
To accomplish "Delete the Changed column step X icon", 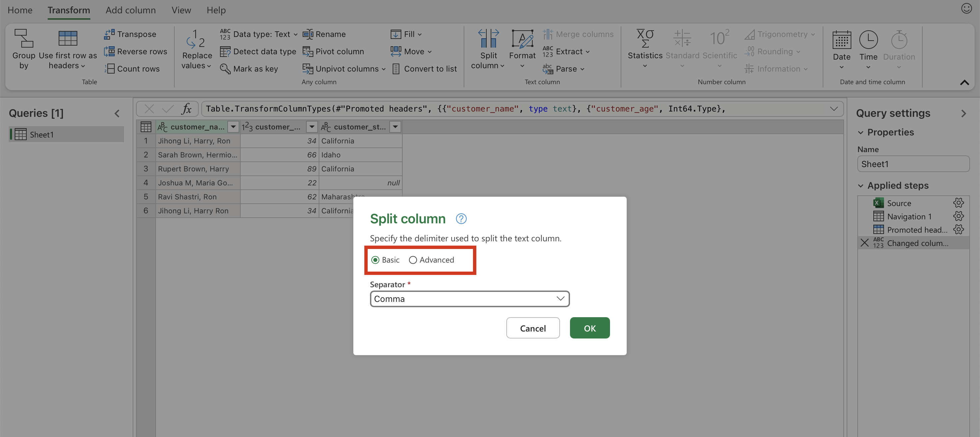I will 865,243.
